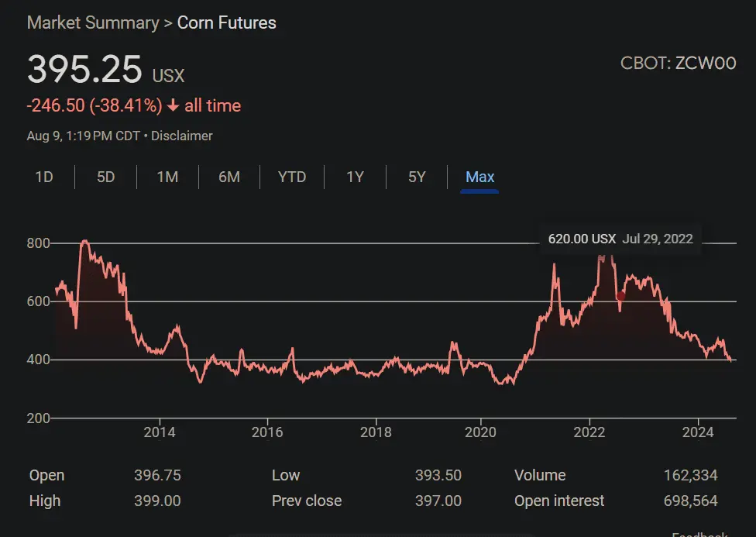
Task: Click the 2020 axis label on chart
Action: (481, 432)
